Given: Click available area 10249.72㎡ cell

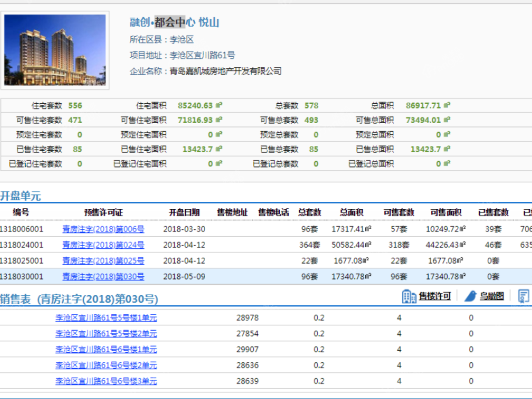Looking at the screenshot, I should [446, 229].
